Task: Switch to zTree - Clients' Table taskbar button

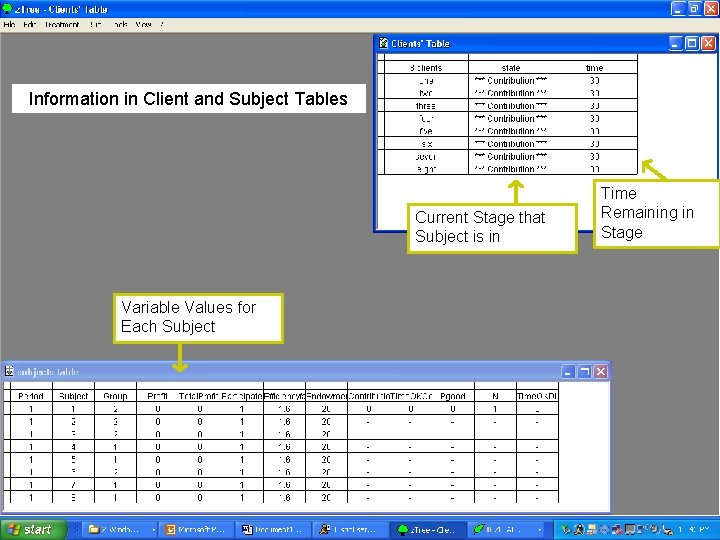Action: [428, 529]
